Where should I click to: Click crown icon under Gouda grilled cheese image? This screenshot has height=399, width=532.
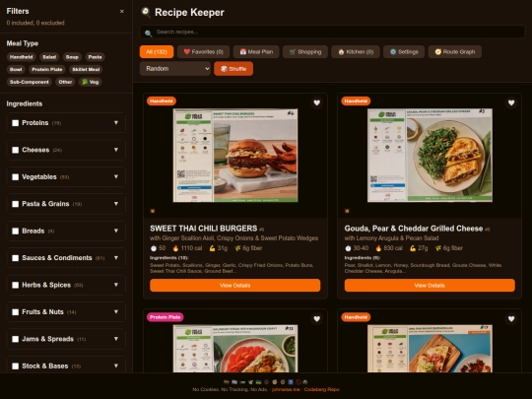click(x=347, y=211)
